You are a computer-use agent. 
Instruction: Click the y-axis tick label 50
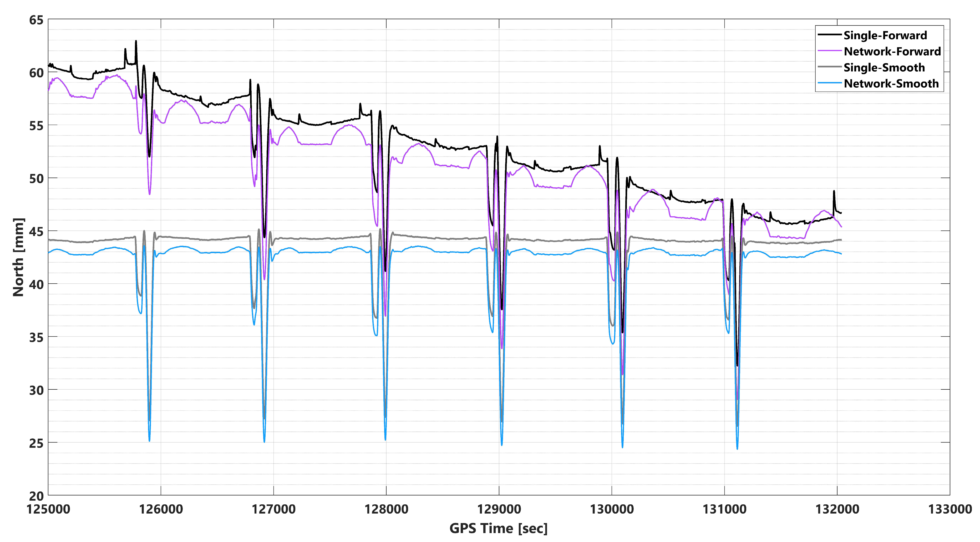point(36,178)
